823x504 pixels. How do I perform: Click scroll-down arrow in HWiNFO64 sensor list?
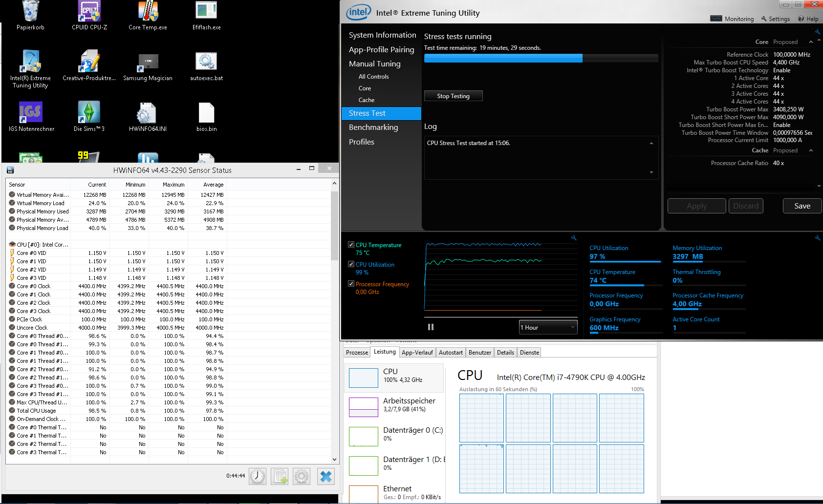click(335, 459)
